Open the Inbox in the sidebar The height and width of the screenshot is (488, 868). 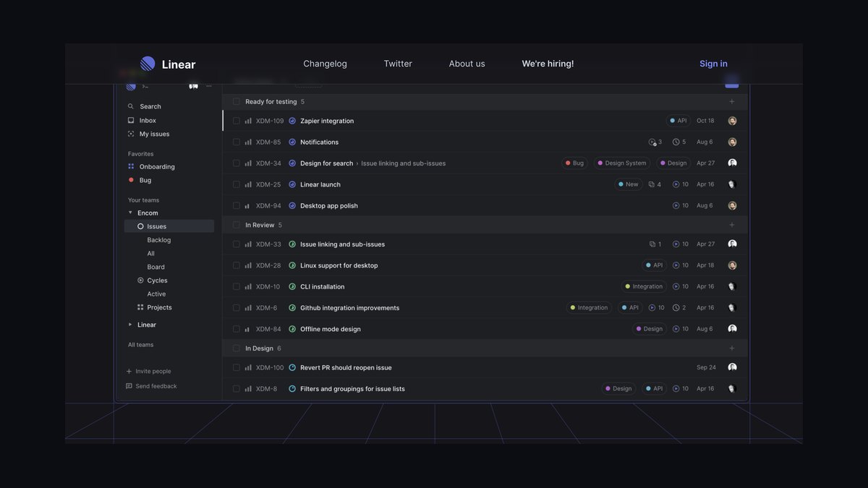point(142,120)
